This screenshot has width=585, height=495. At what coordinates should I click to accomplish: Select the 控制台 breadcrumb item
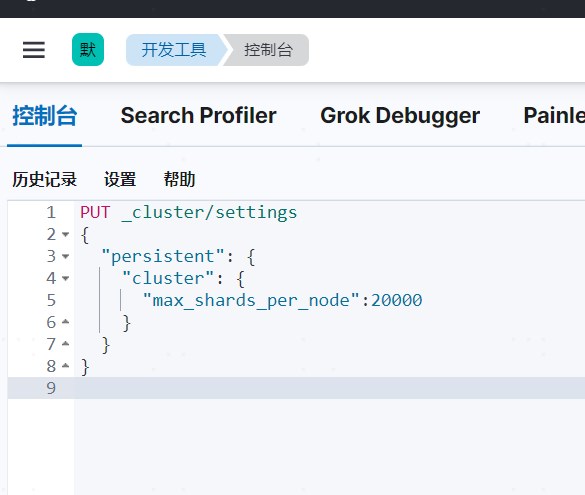[268, 50]
